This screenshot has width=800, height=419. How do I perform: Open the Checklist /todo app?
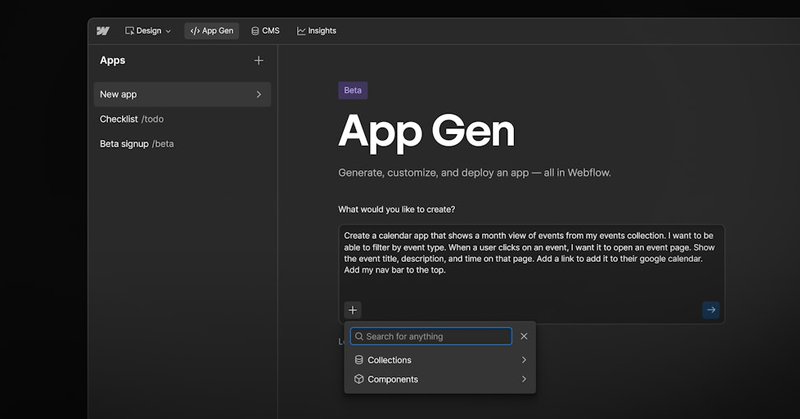pos(132,119)
